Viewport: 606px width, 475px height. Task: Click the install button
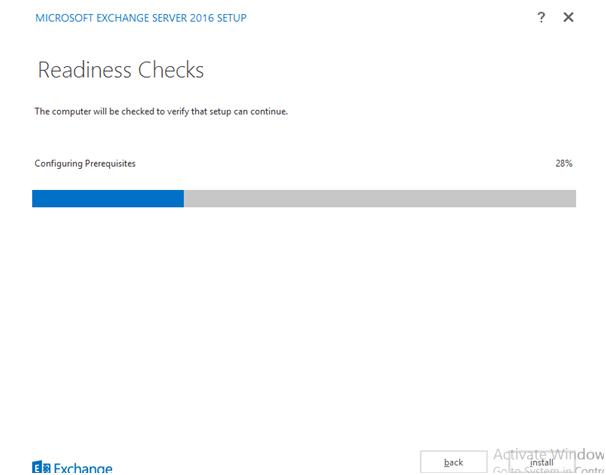pyautogui.click(x=541, y=462)
